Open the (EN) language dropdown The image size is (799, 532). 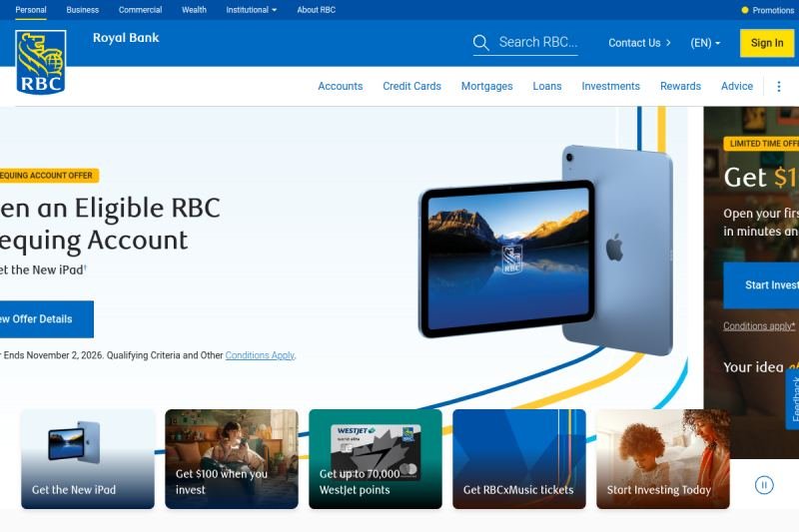point(705,43)
